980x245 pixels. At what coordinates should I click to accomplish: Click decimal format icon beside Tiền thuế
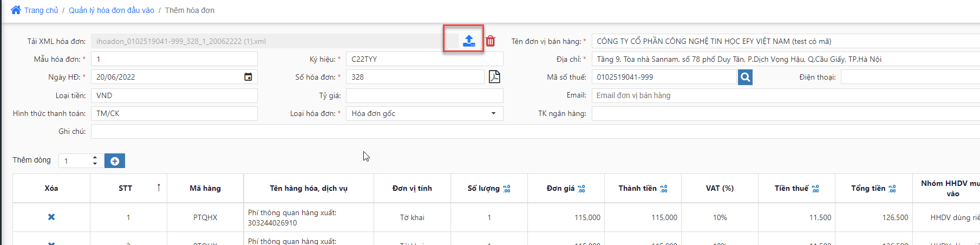click(x=815, y=189)
